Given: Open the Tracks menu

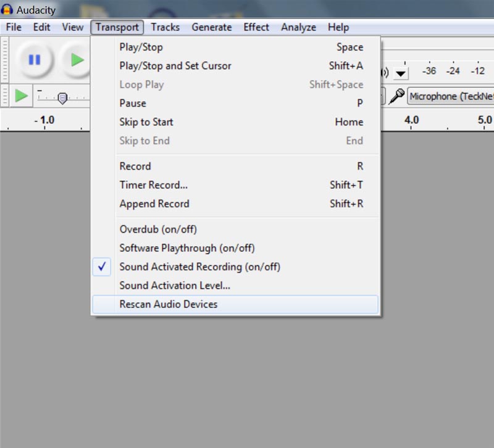Looking at the screenshot, I should [165, 27].
